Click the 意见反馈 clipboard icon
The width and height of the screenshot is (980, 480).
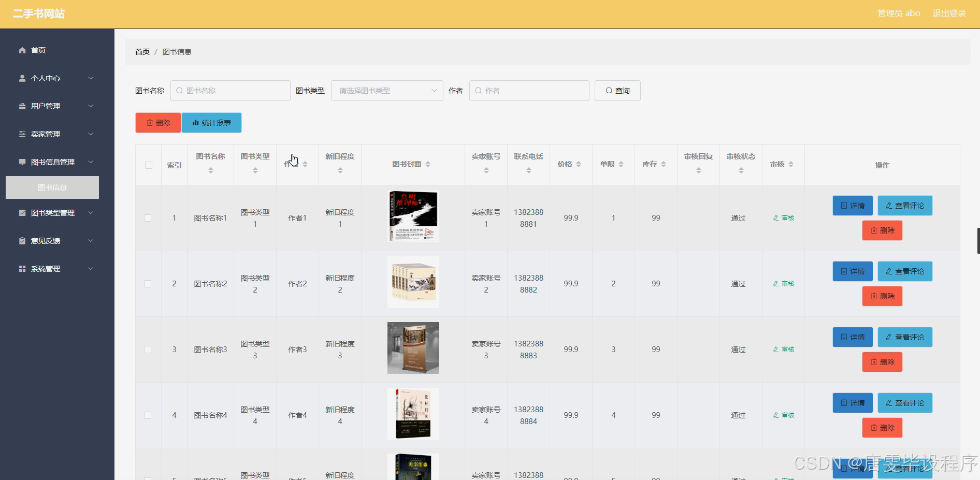22,241
